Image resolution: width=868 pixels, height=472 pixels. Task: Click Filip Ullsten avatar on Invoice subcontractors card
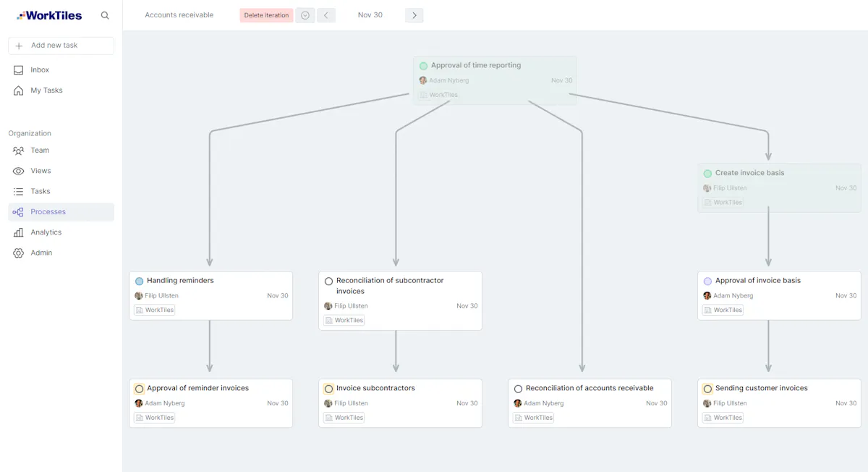click(x=328, y=403)
